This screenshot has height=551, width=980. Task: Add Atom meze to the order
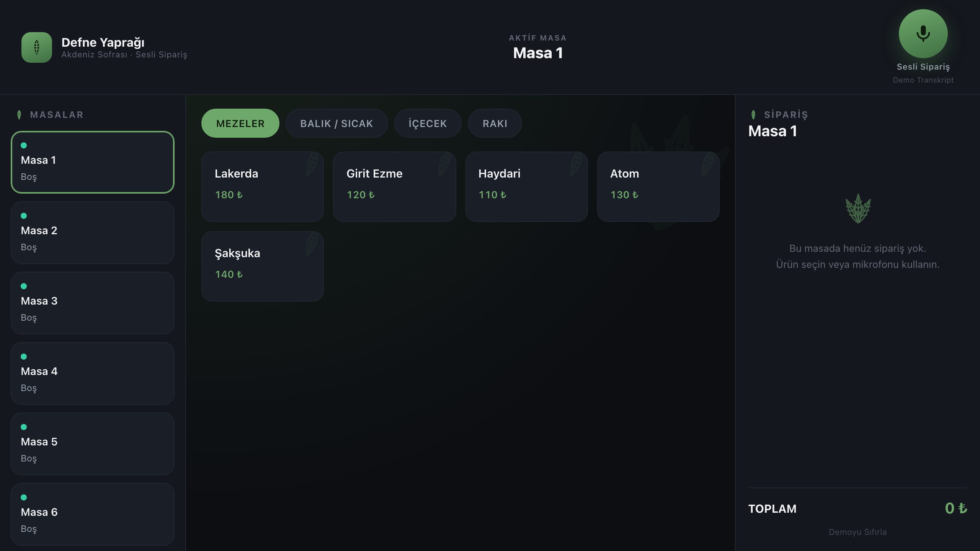pos(658,187)
